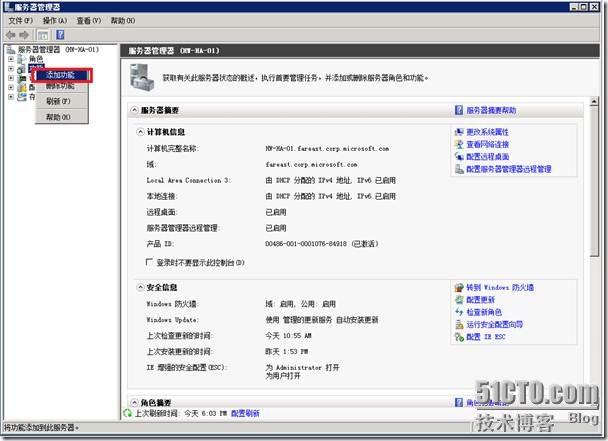Viewport: 608px width, 441px height.
Task: Click the 服务器管理器 root node icon
Action: coord(11,50)
